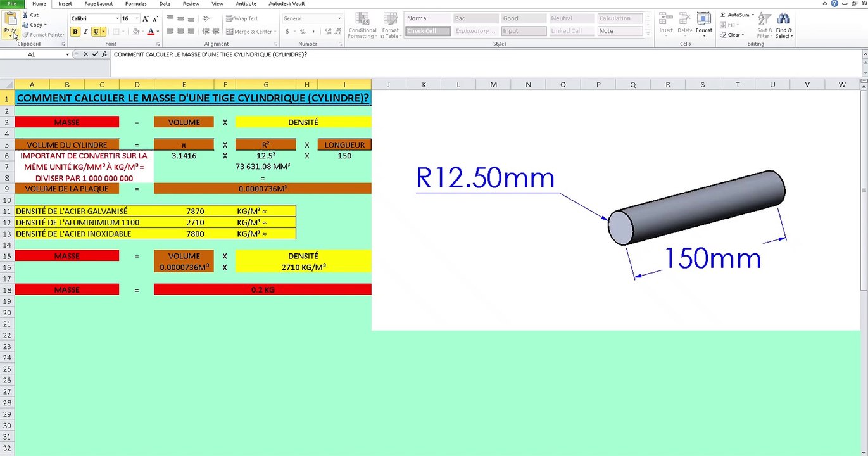The width and height of the screenshot is (868, 456).
Task: Click Format as Table button
Action: pos(391,25)
